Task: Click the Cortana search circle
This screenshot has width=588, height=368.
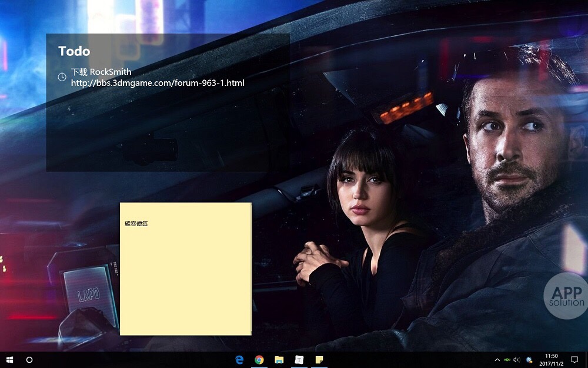Action: [x=29, y=359]
